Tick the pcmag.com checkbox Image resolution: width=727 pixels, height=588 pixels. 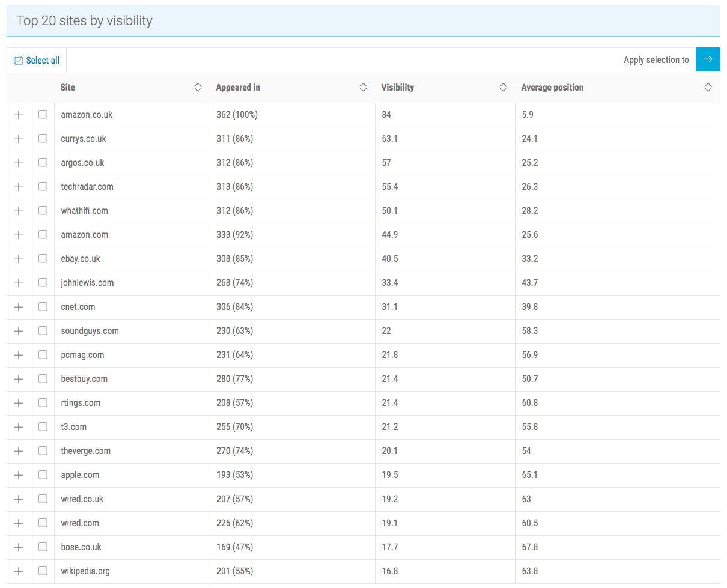pyautogui.click(x=43, y=354)
